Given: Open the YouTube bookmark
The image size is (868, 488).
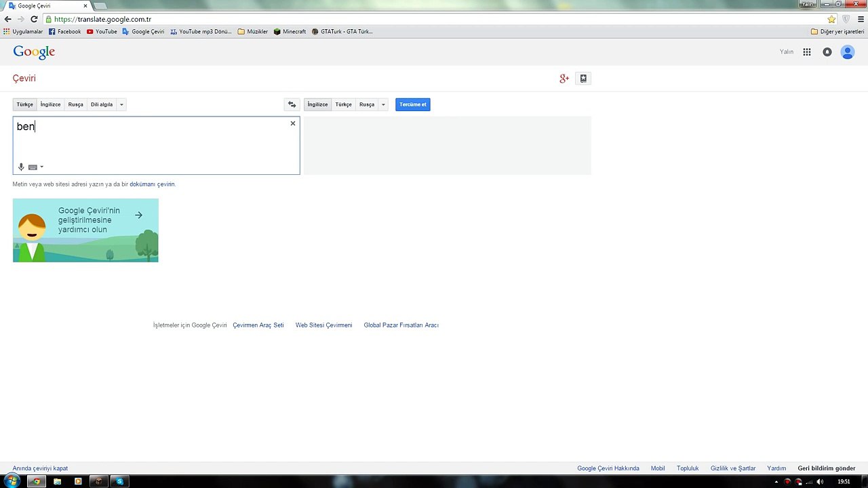Looking at the screenshot, I should (102, 32).
